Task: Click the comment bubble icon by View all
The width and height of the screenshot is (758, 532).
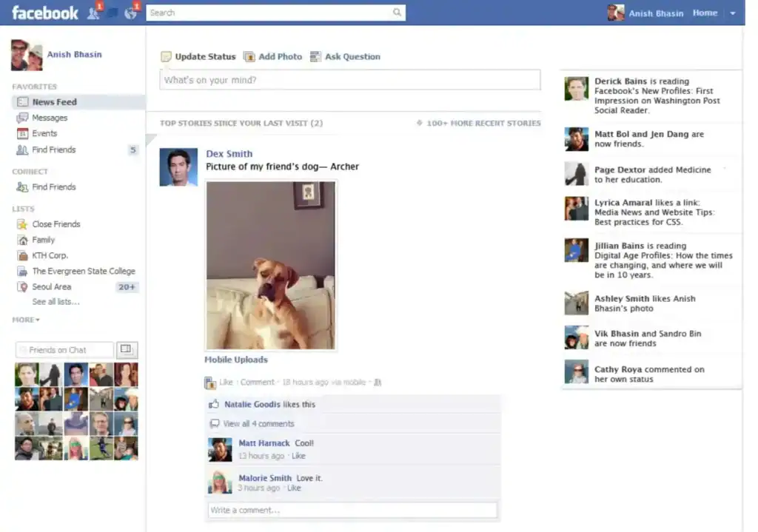Action: point(214,424)
